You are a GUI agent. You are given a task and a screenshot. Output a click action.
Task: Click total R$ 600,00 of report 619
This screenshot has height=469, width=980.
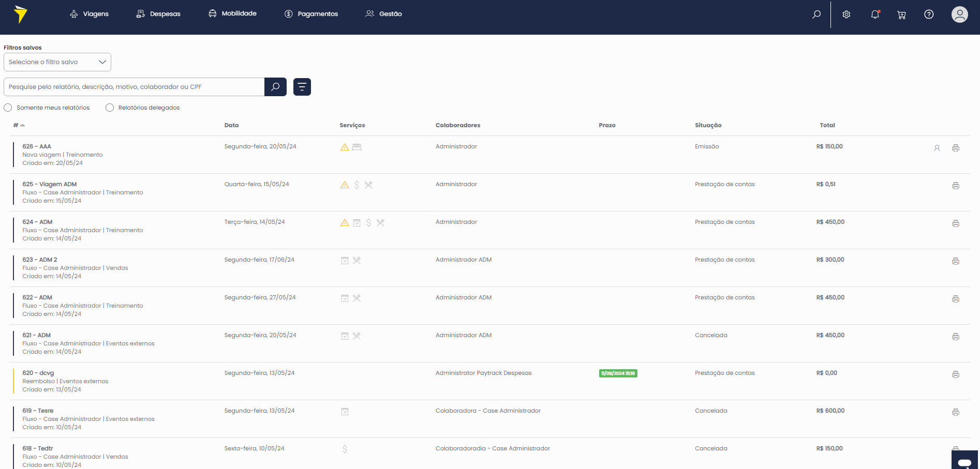(830, 411)
